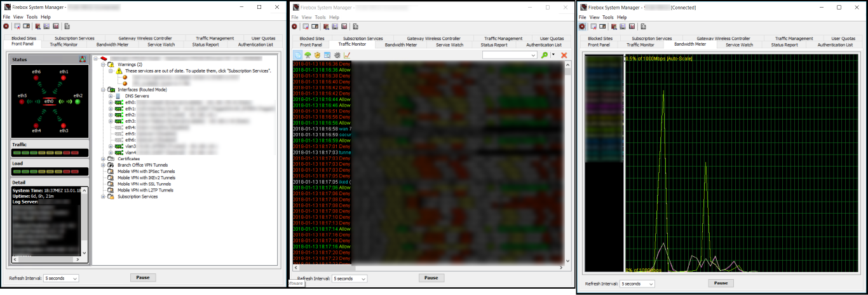
Task: Click the green magnifier search icon
Action: 545,55
